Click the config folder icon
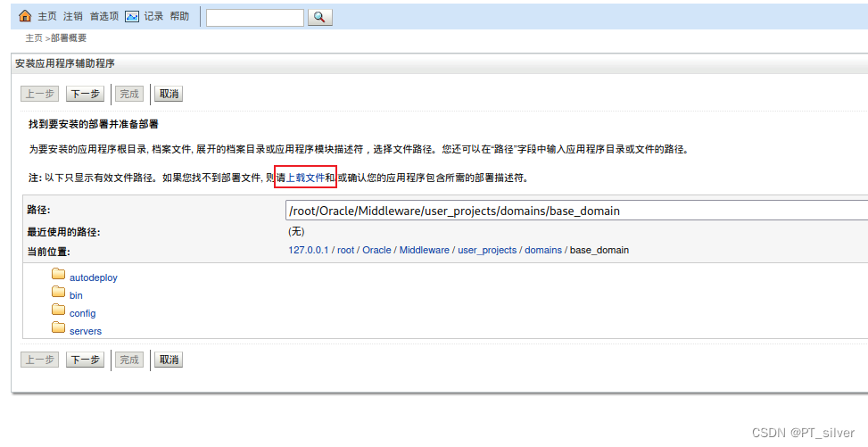The width and height of the screenshot is (868, 447). (58, 309)
